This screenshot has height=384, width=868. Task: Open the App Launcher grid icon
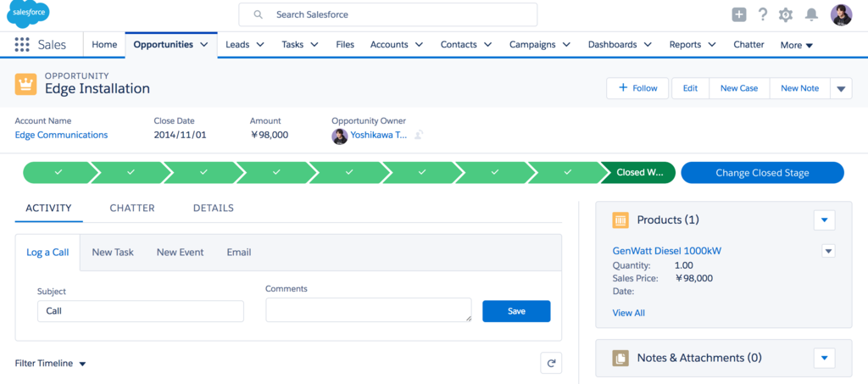click(x=21, y=45)
